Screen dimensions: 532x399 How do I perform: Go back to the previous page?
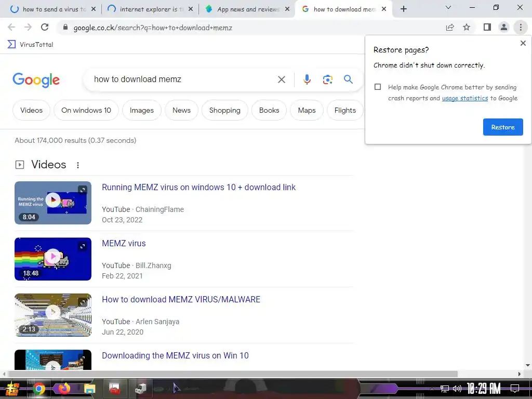pos(11,27)
